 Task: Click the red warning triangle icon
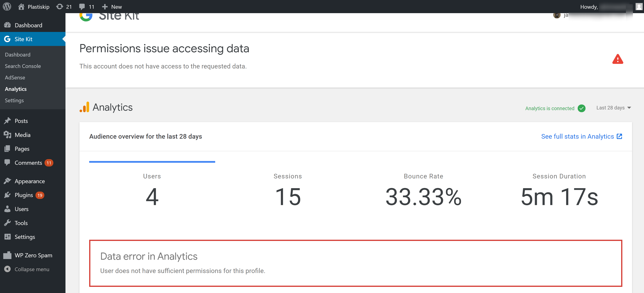point(618,59)
